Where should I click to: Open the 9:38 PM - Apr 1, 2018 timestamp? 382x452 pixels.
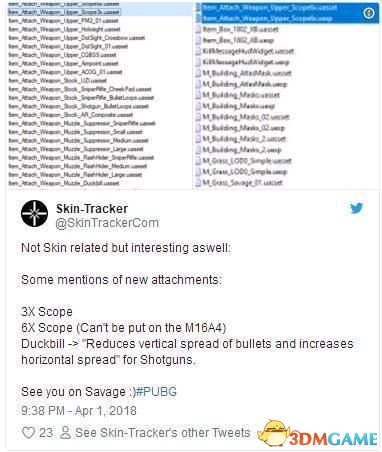coord(79,411)
